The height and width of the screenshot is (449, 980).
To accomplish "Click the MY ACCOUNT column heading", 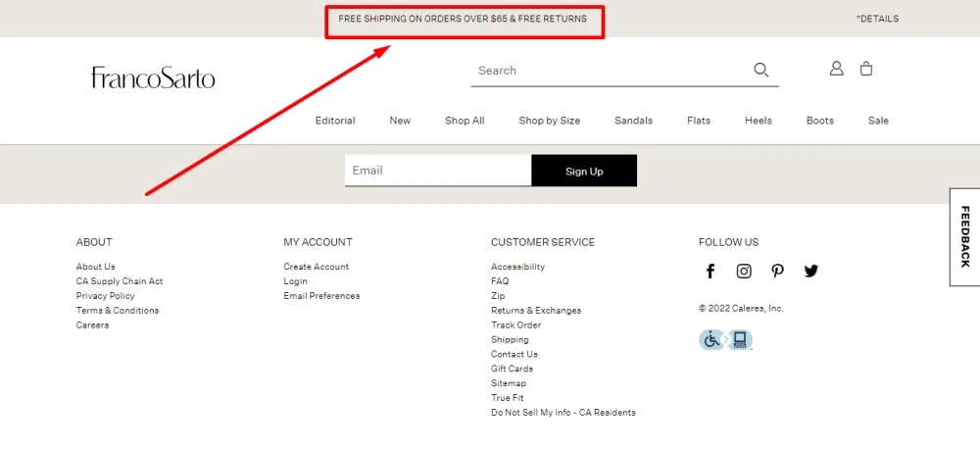I will click(318, 242).
